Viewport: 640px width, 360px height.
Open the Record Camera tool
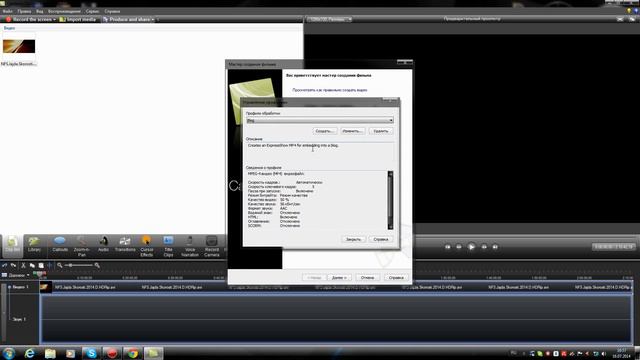tap(211, 247)
